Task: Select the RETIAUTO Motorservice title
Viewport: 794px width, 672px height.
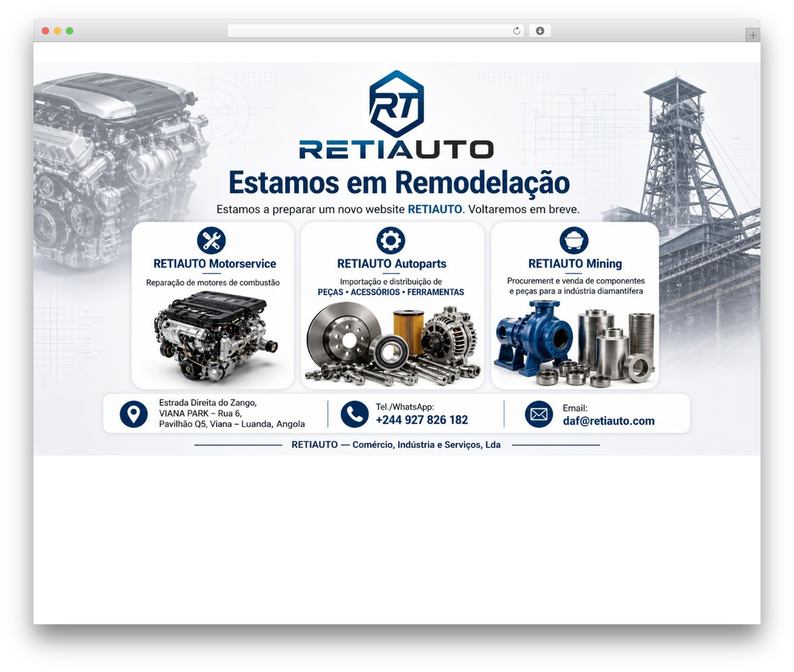Action: click(215, 264)
